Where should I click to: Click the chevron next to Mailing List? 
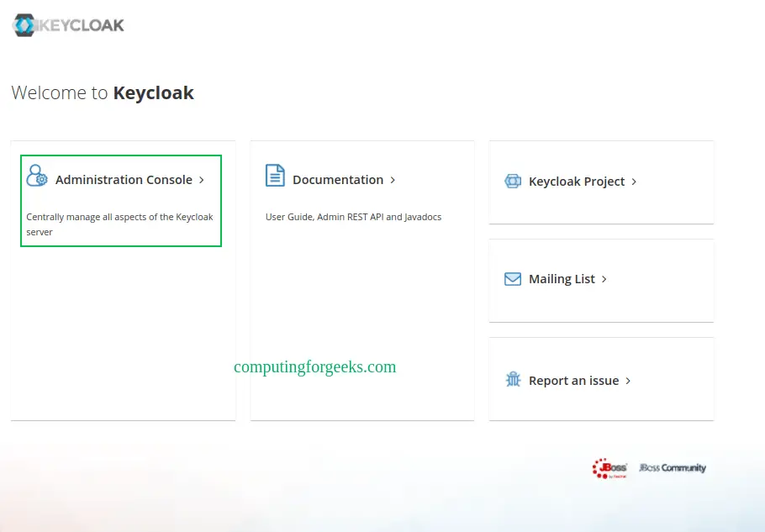pyautogui.click(x=604, y=279)
